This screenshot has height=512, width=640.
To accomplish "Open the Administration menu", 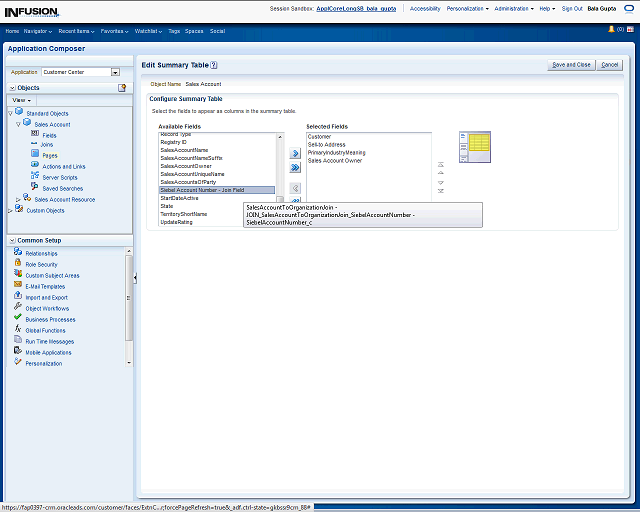I will point(514,8).
